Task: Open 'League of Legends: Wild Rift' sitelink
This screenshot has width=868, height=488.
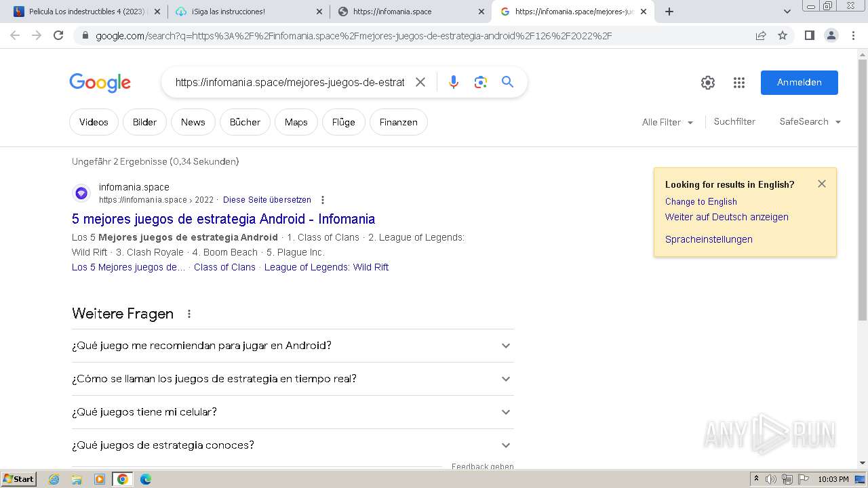Action: (326, 267)
